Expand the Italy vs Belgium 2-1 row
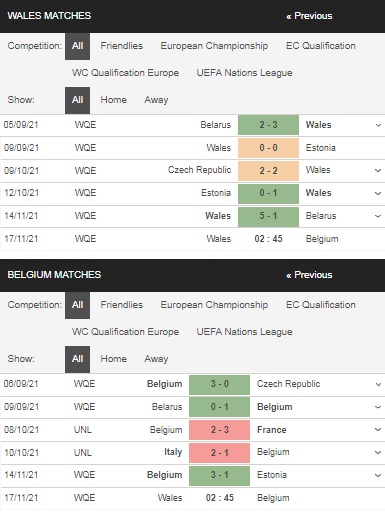 point(378,453)
